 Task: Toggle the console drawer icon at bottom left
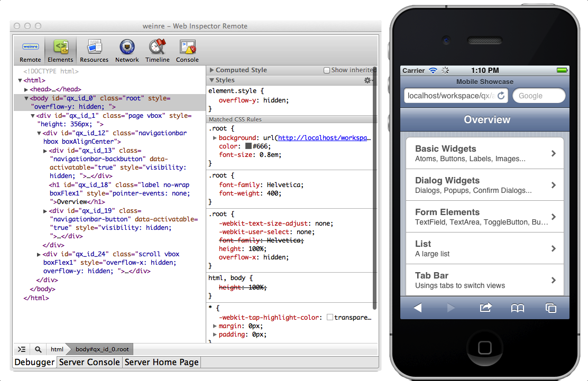click(22, 349)
